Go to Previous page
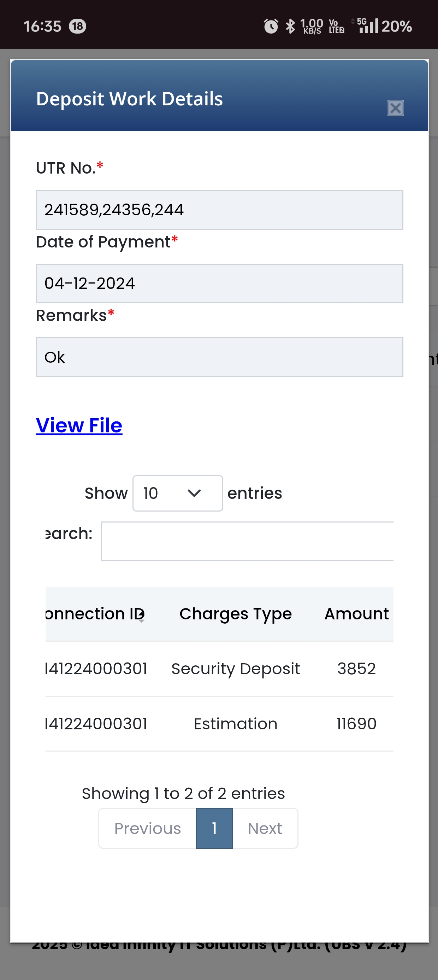 pos(148,828)
